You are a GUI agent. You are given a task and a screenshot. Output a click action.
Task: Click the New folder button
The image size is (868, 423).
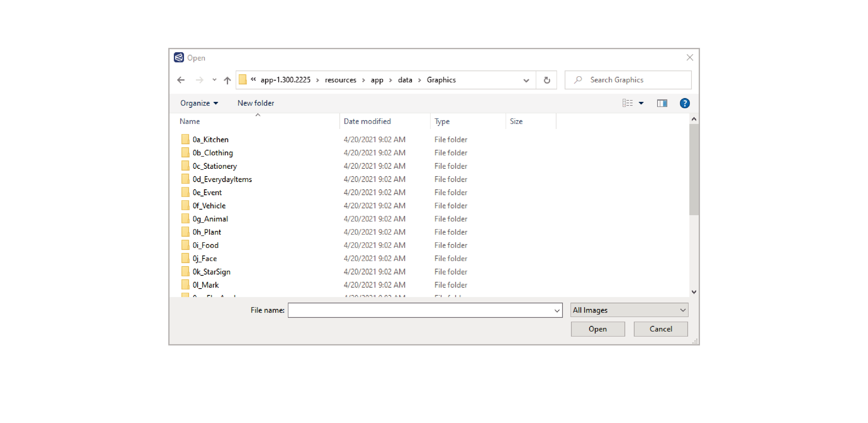[255, 103]
